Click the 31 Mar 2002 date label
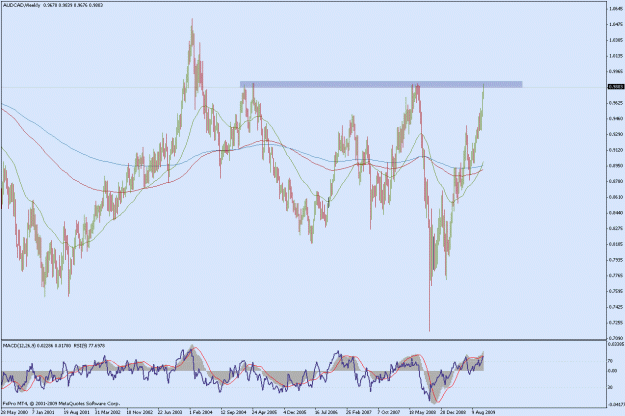Viewport: 625px width, 416px height. (108, 412)
